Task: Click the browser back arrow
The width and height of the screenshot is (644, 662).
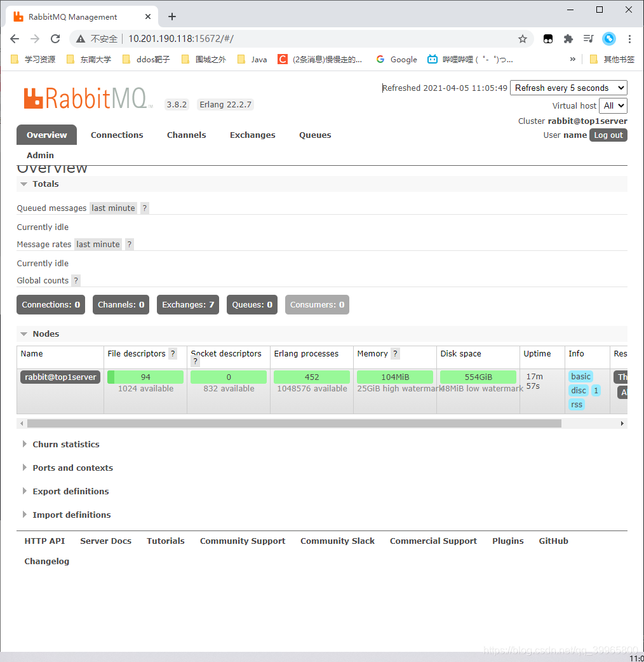Action: point(15,39)
